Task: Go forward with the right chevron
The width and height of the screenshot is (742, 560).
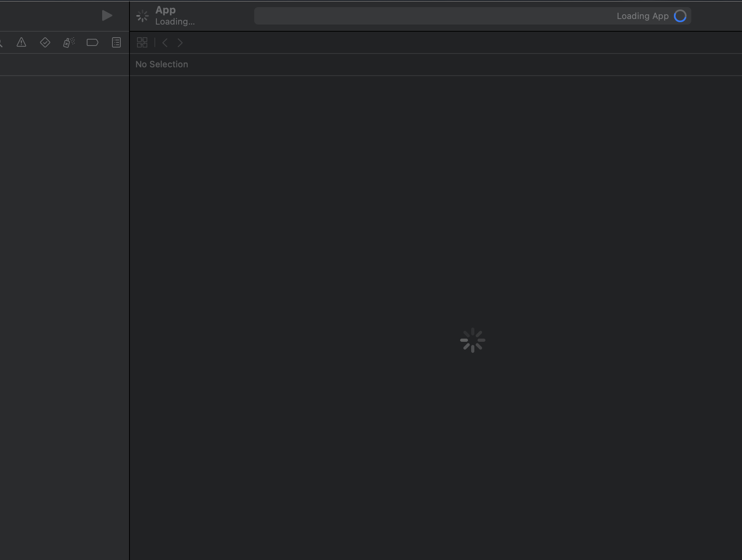Action: pyautogui.click(x=180, y=43)
